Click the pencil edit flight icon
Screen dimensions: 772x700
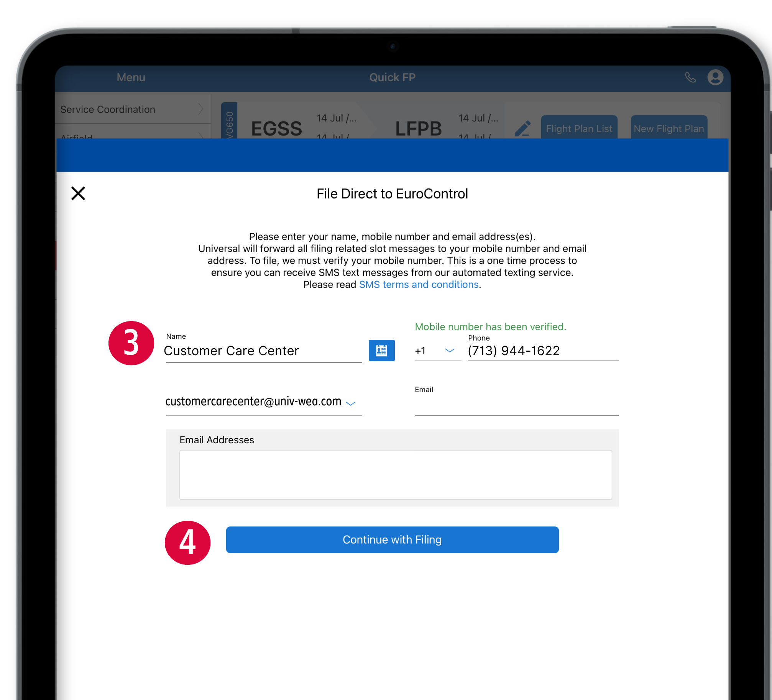pos(522,129)
